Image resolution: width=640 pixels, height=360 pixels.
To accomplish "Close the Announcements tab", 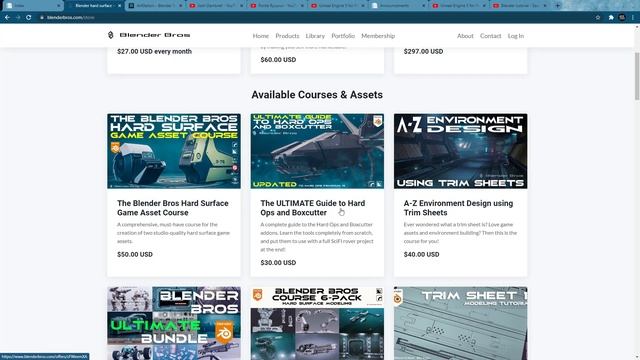I will 423,6.
